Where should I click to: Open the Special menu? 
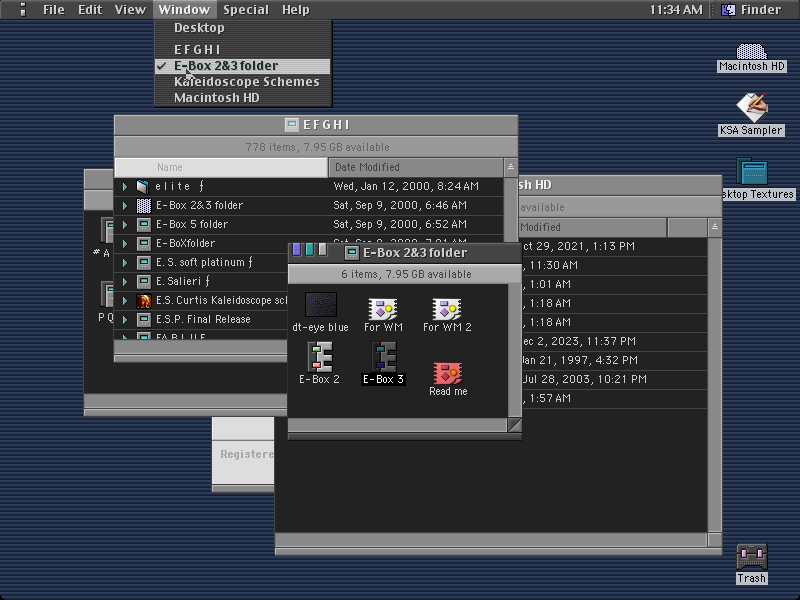[245, 10]
